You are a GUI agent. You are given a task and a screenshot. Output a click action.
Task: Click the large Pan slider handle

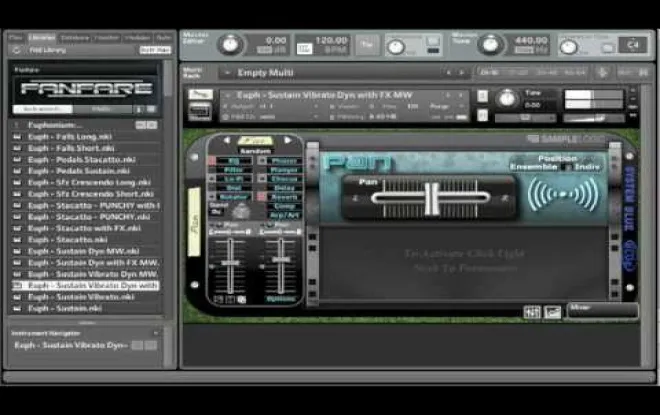[x=431, y=198]
